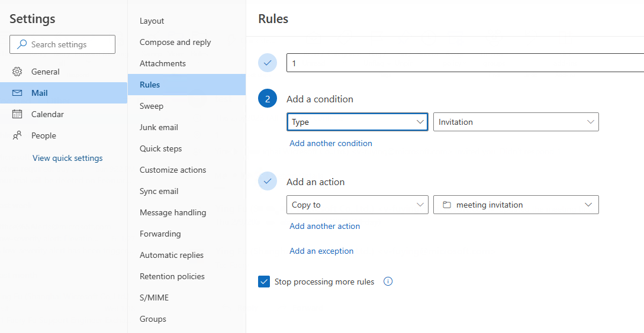Image resolution: width=644 pixels, height=333 pixels.
Task: Click the Mail envelope icon
Action: click(17, 93)
